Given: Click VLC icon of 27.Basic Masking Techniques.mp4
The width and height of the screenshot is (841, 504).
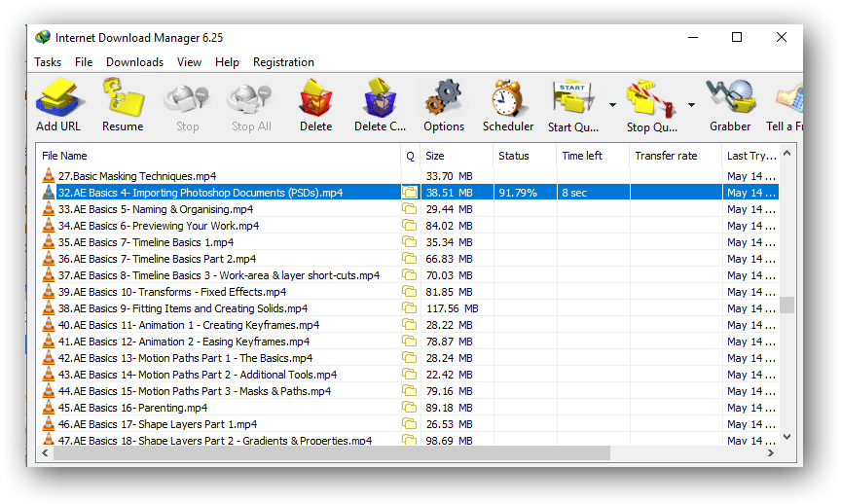Looking at the screenshot, I should [x=49, y=175].
